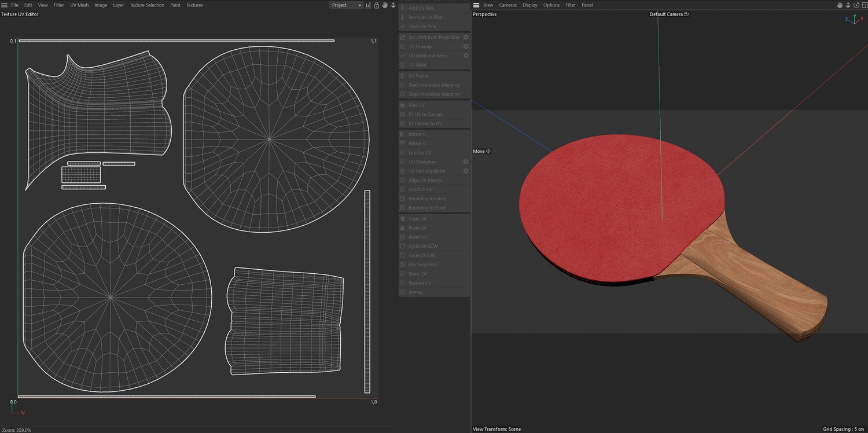Open the Paint menu
Image resolution: width=868 pixels, height=433 pixels.
click(175, 5)
